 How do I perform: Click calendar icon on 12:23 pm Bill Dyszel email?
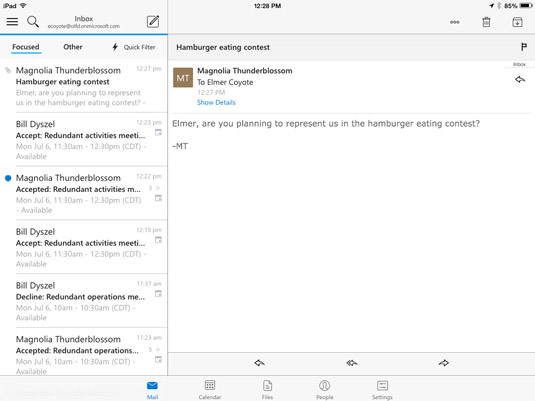(158, 132)
